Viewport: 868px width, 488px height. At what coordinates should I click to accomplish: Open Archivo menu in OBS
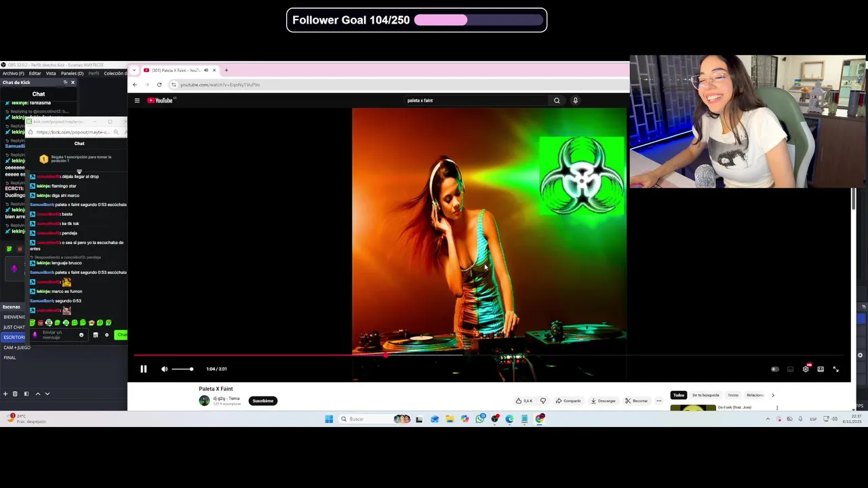(13, 73)
